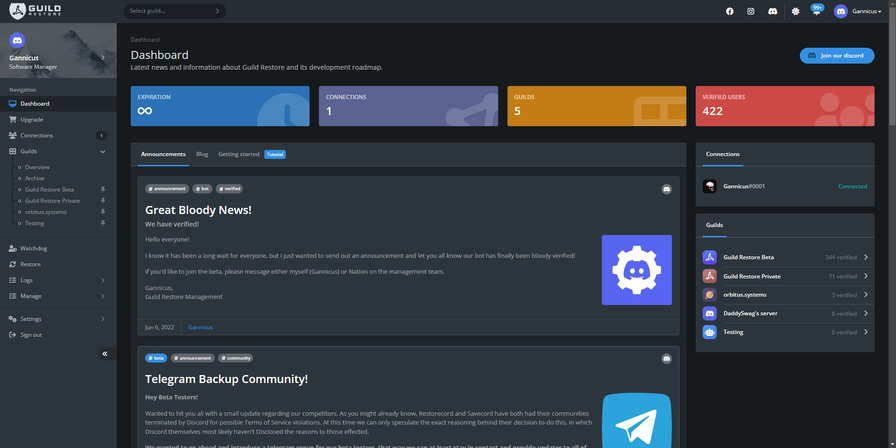Open the Select guild dropdown
Image resolution: width=896 pixels, height=448 pixels.
tap(175, 11)
